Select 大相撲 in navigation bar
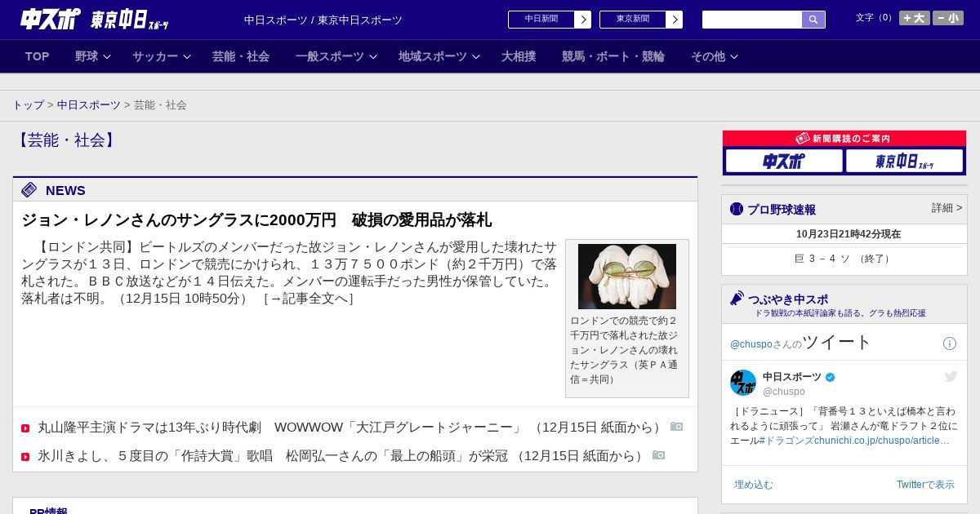The height and width of the screenshot is (514, 980). 519,56
